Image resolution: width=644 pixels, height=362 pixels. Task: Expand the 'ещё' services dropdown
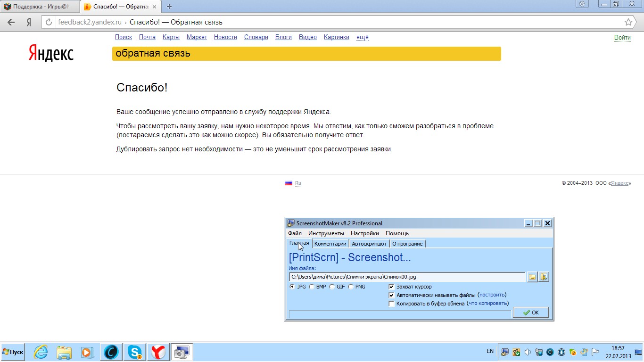pos(363,37)
